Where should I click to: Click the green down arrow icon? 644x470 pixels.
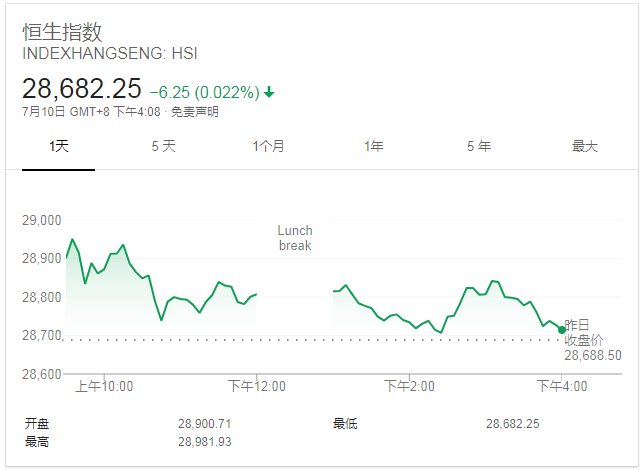point(269,92)
